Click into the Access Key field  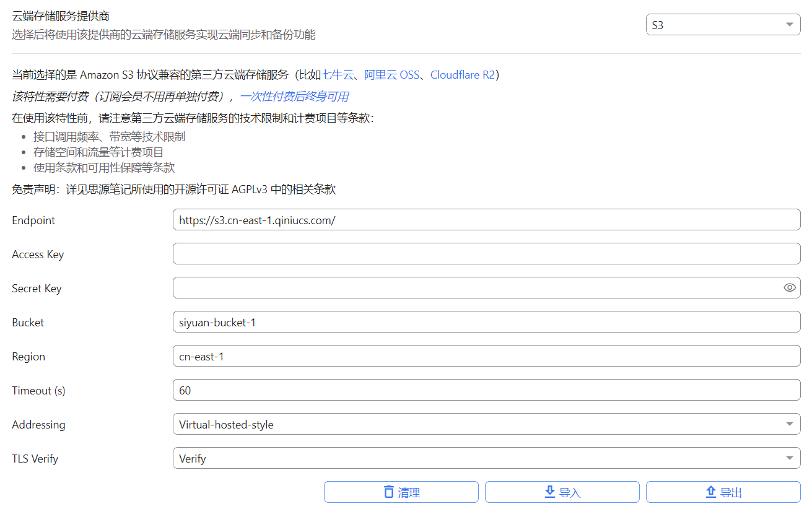point(486,254)
